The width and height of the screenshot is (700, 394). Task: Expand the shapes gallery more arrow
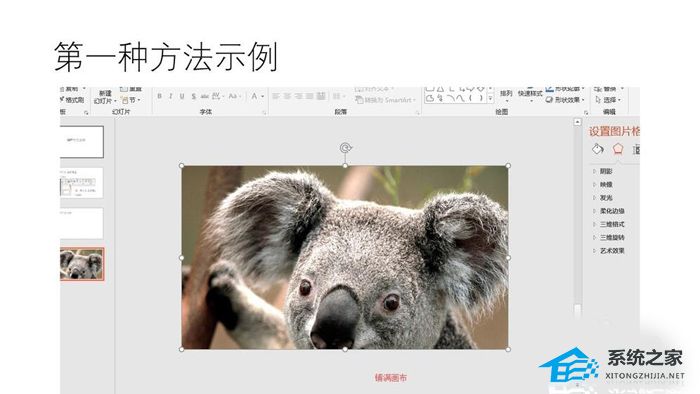click(490, 99)
